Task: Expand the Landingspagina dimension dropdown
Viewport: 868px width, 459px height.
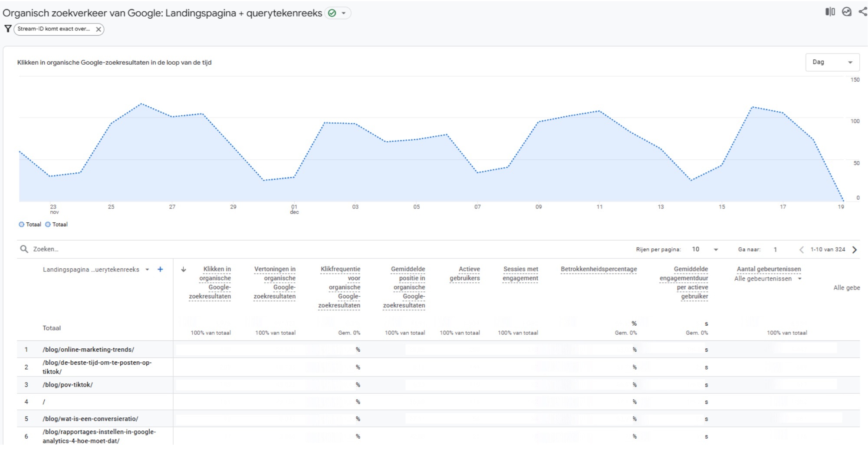Action: tap(147, 269)
